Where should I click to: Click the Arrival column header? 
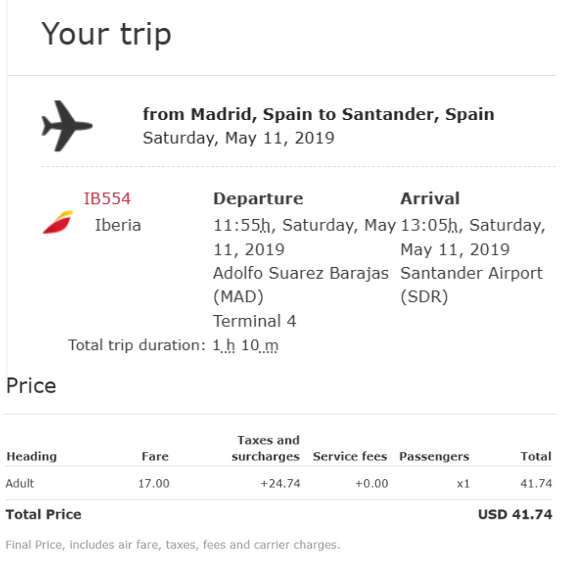pyautogui.click(x=430, y=199)
